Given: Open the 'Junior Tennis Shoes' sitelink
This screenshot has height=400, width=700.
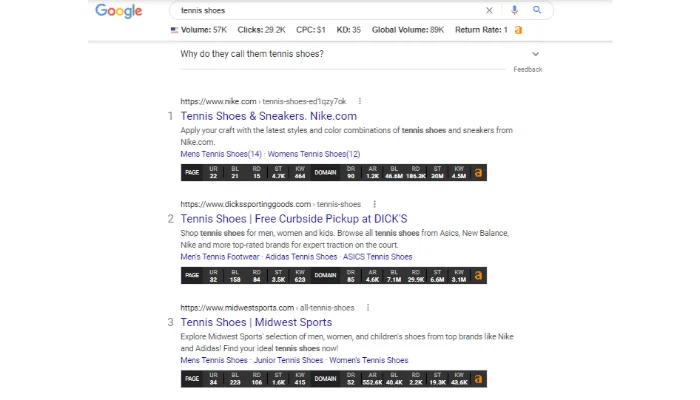Looking at the screenshot, I should point(288,360).
